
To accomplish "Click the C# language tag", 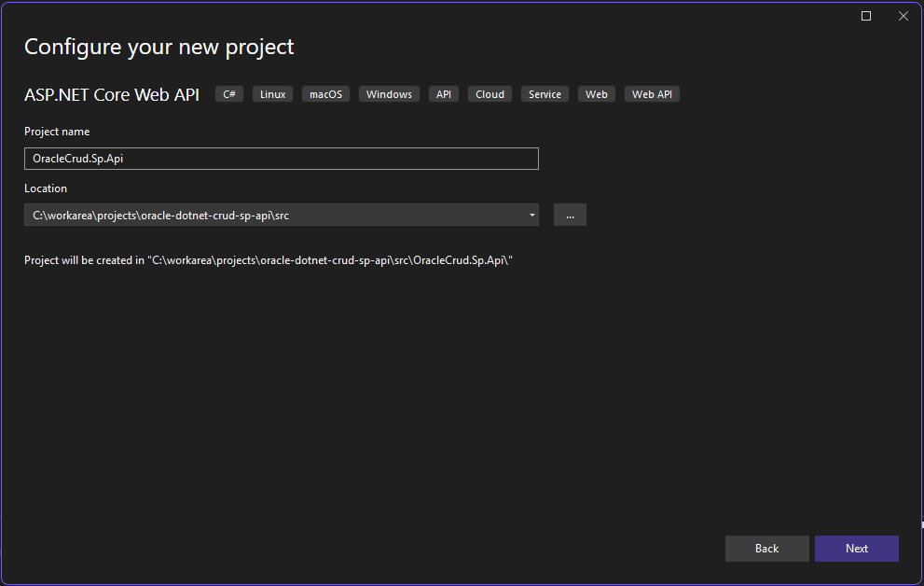I will [x=229, y=94].
